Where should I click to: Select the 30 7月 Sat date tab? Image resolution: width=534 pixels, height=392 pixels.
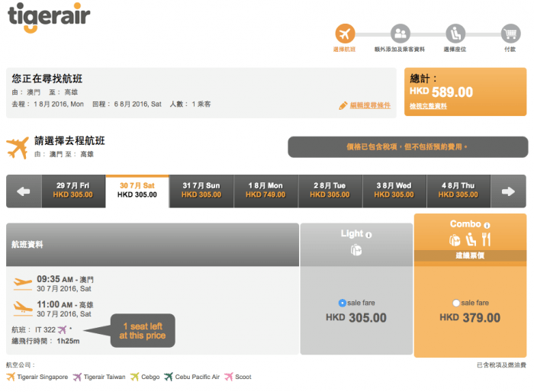pyautogui.click(x=137, y=191)
